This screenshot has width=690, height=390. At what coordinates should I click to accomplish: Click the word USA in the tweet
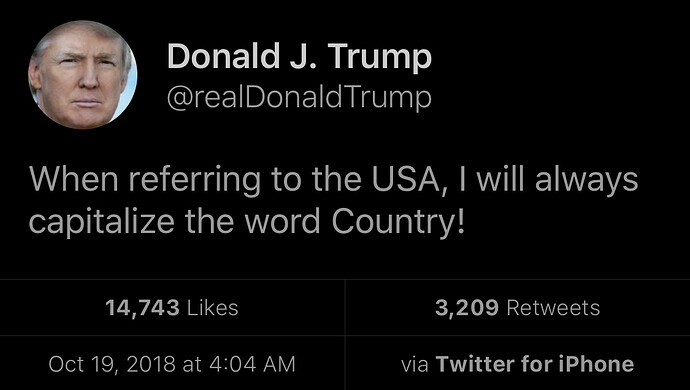[406, 180]
